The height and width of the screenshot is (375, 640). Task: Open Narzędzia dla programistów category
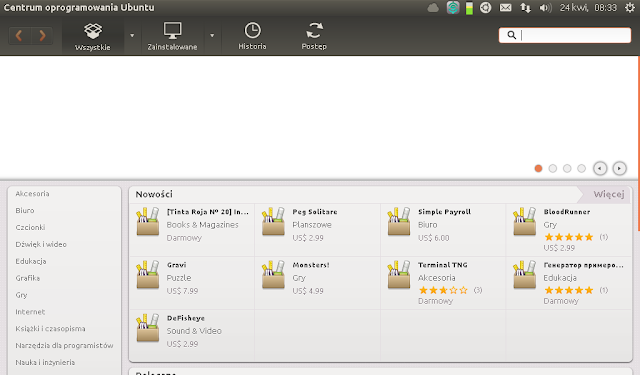(64, 345)
